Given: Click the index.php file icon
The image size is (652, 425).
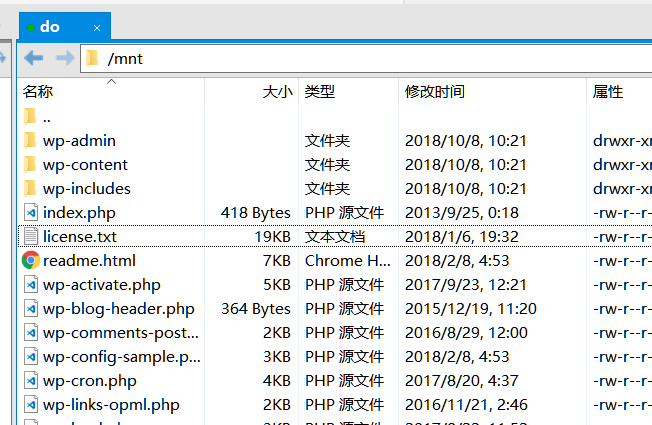Looking at the screenshot, I should coord(31,212).
